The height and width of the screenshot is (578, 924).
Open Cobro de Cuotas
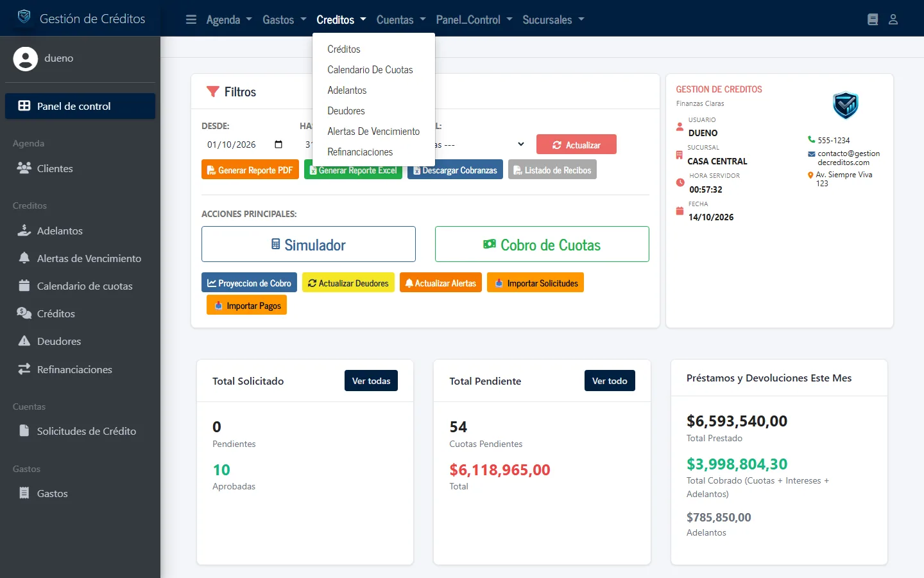pyautogui.click(x=542, y=244)
